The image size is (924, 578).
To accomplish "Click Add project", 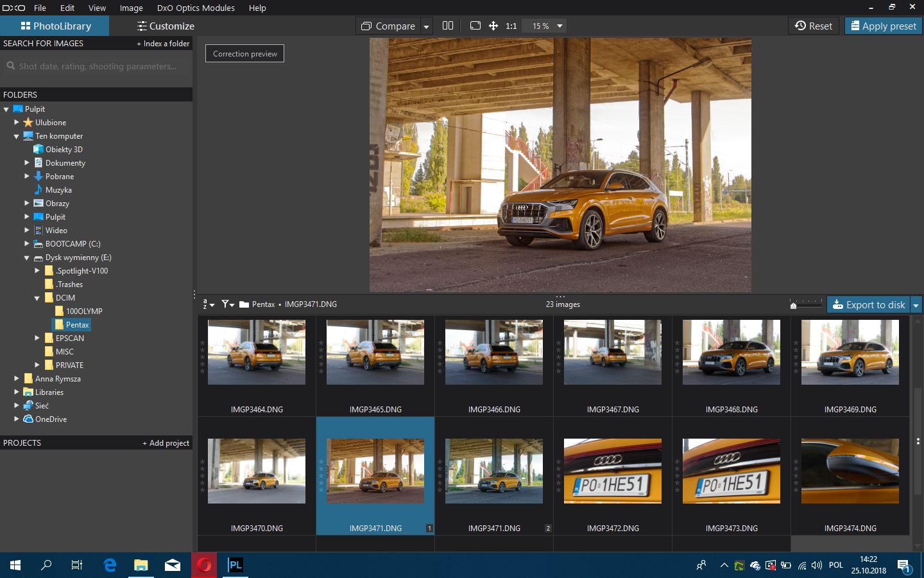I will pos(166,443).
